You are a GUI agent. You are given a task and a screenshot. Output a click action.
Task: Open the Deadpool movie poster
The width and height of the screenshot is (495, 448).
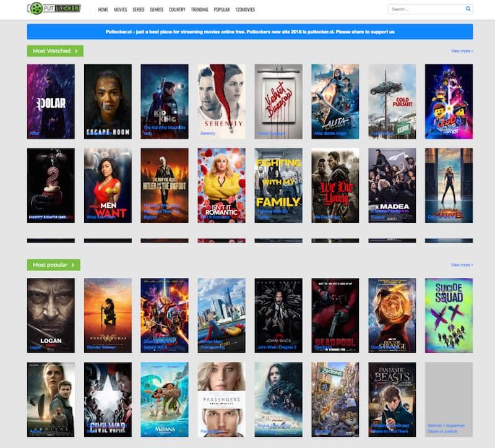(x=335, y=316)
